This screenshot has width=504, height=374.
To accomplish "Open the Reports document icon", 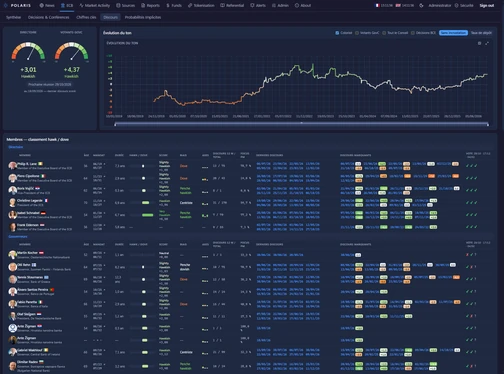I will point(143,5).
